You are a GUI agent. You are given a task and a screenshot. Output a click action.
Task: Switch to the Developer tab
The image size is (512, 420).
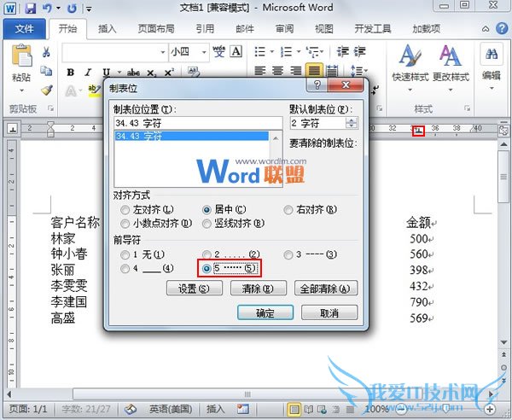373,29
